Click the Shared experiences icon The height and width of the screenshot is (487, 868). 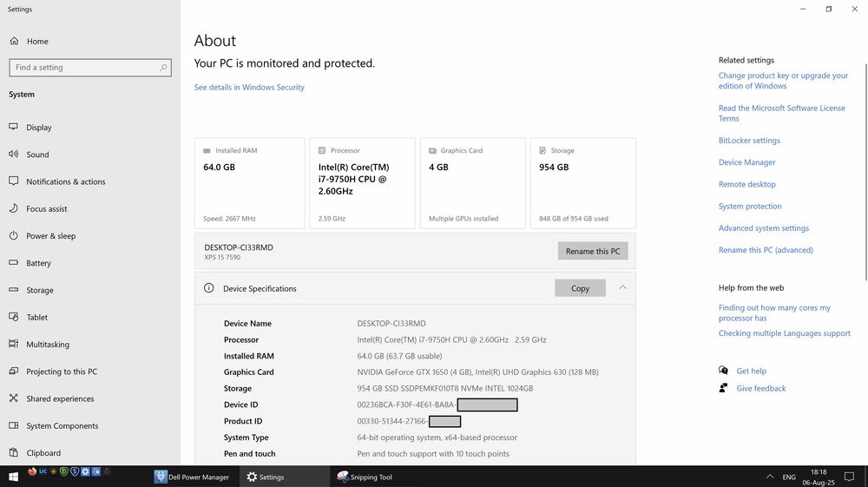click(13, 398)
